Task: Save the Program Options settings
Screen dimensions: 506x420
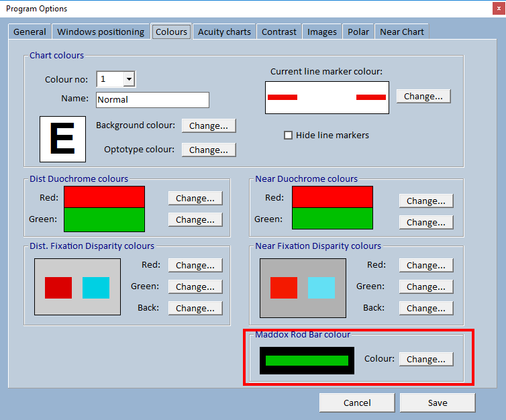Action: 438,403
